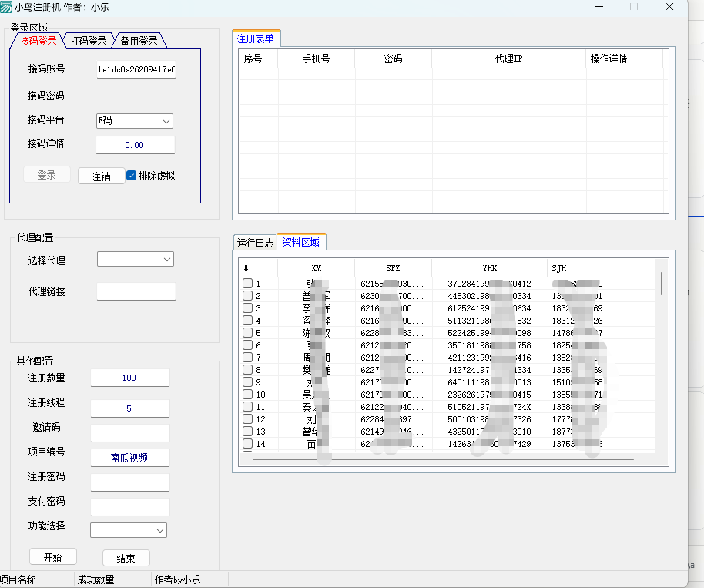Switch to the 打码登录 tab

coord(89,41)
